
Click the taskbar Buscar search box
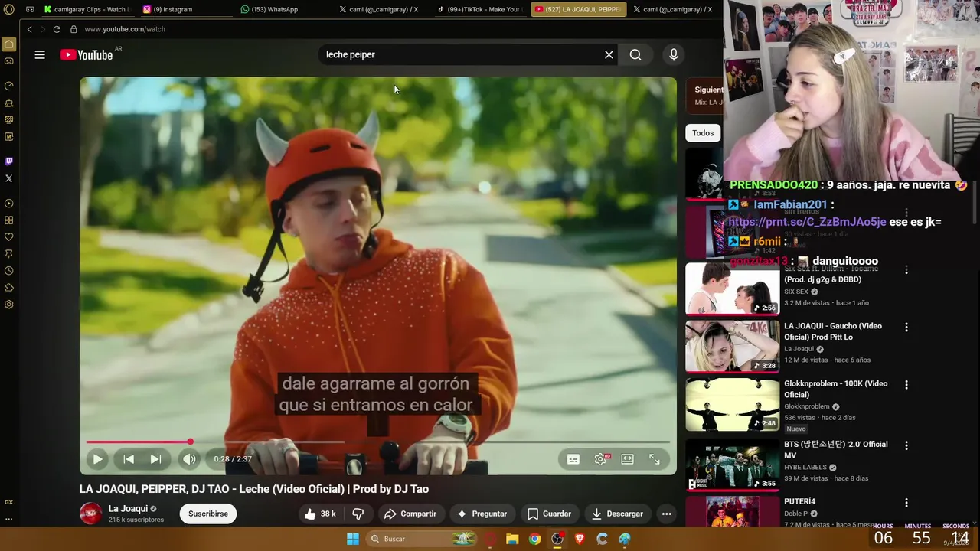[423, 539]
